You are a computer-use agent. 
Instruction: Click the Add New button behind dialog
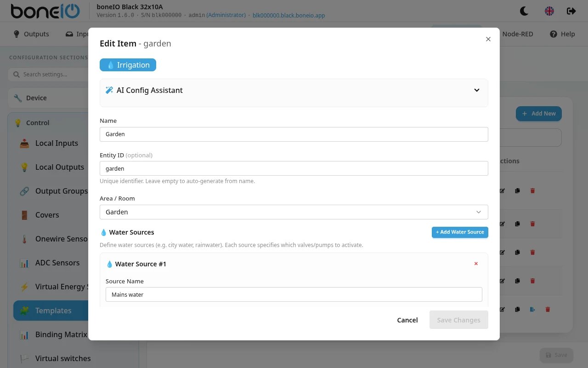(x=538, y=114)
